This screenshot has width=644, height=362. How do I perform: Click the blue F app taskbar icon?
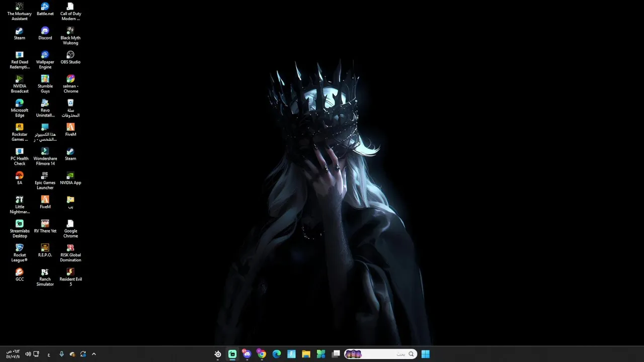coord(291,354)
